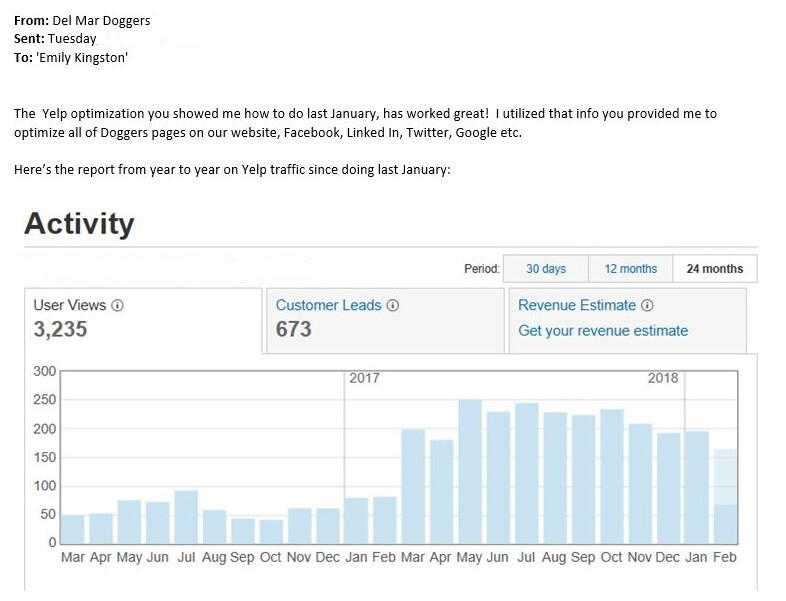The image size is (786, 601).
Task: Open the User Views tab
Action: (143, 318)
